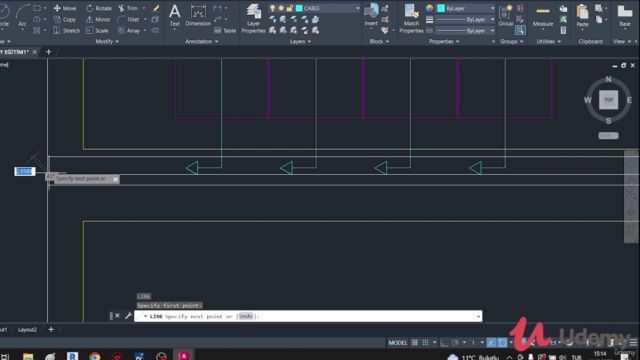This screenshot has width=640, height=360.
Task: Click the MODEL space button
Action: pyautogui.click(x=398, y=342)
